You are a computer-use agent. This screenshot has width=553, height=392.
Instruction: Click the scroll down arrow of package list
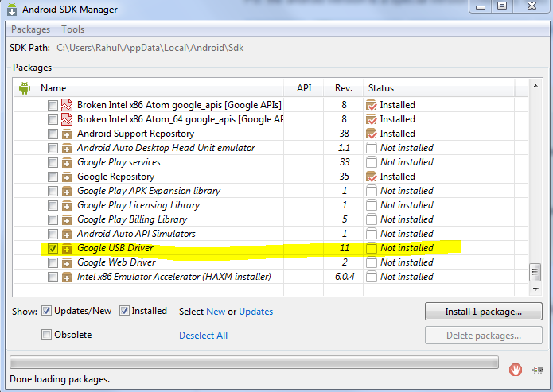pyautogui.click(x=535, y=289)
